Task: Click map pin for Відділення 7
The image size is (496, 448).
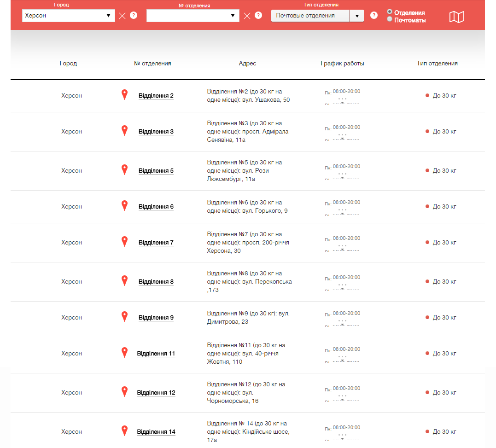Action: tap(124, 242)
